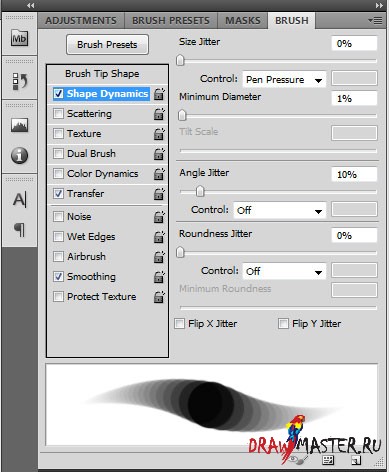Screen dimensions: 389x472
Task: Toggle lock for Airbrush
Action: (159, 257)
